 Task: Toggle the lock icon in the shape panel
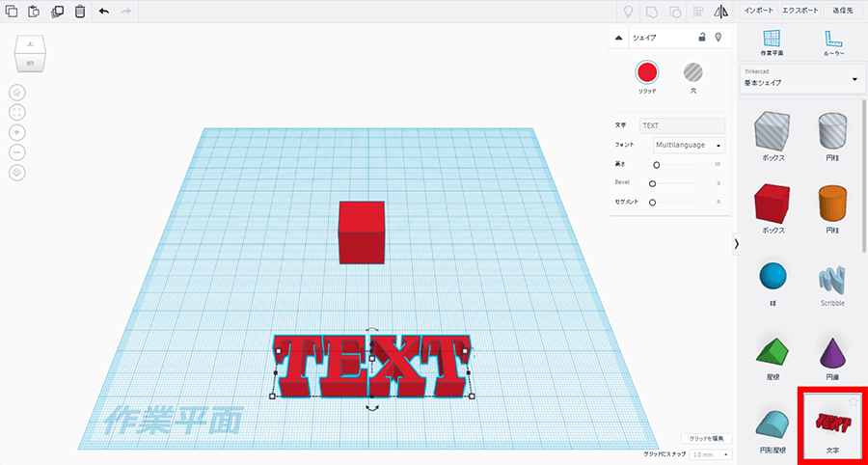click(702, 37)
